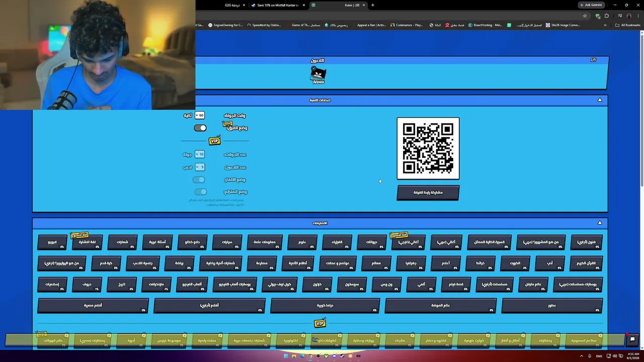Select the سيارات category
The image size is (644, 362).
[x=227, y=242]
